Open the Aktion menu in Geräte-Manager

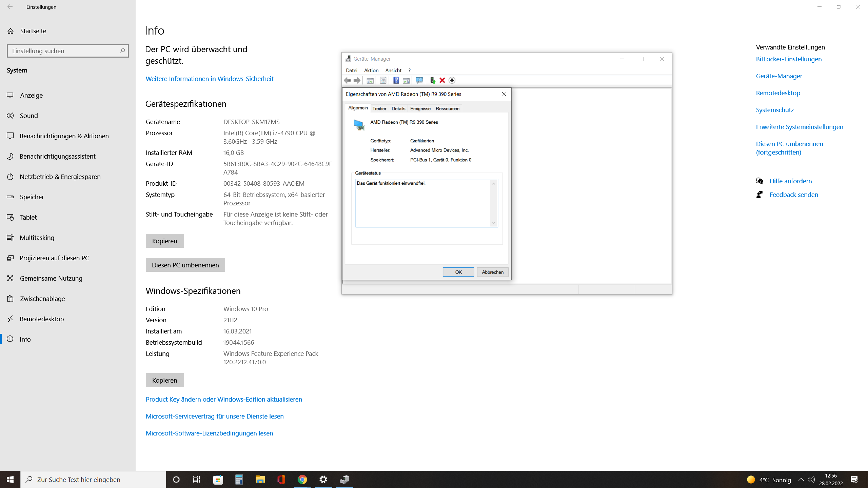371,70
